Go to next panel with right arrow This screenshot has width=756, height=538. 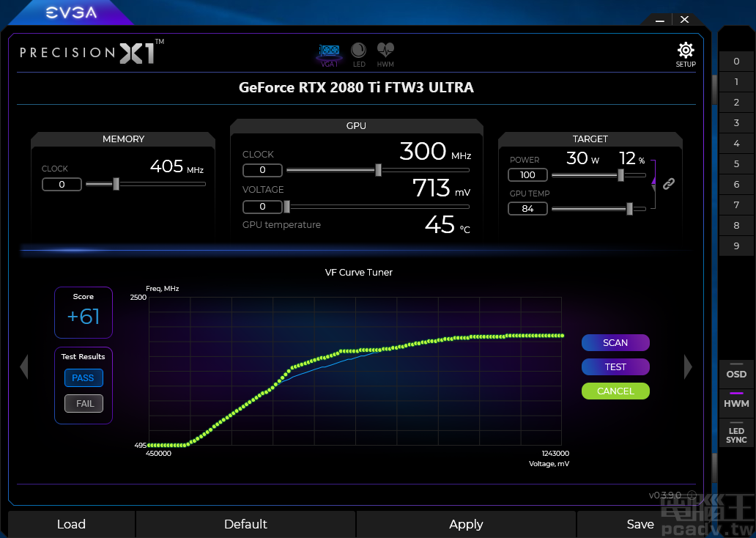tap(688, 367)
